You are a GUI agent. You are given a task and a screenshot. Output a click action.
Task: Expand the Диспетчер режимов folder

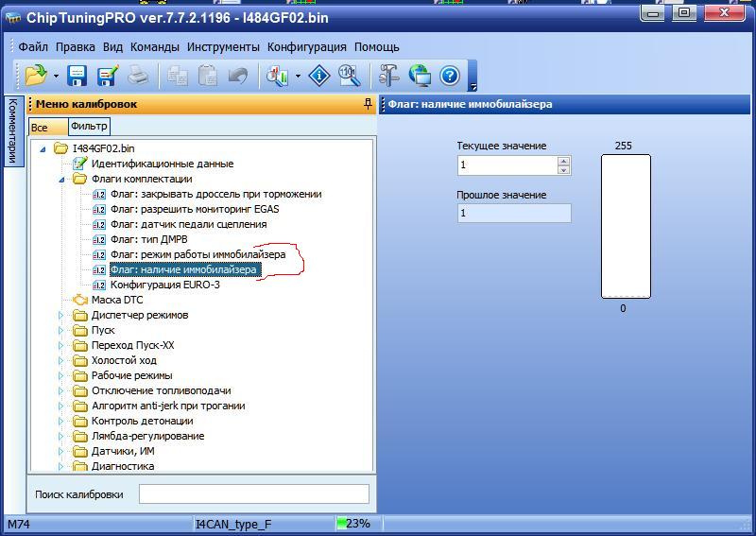click(60, 315)
